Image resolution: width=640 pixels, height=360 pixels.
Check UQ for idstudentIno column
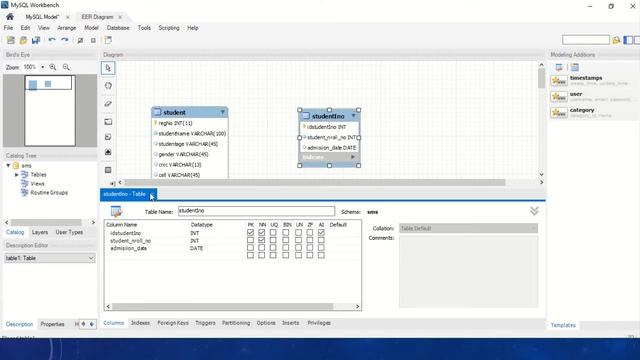coord(273,233)
